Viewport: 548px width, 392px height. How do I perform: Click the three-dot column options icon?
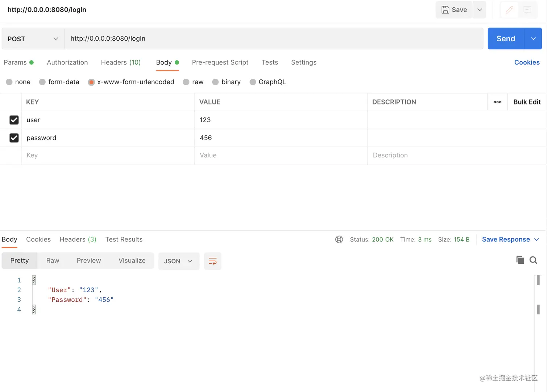pyautogui.click(x=498, y=102)
